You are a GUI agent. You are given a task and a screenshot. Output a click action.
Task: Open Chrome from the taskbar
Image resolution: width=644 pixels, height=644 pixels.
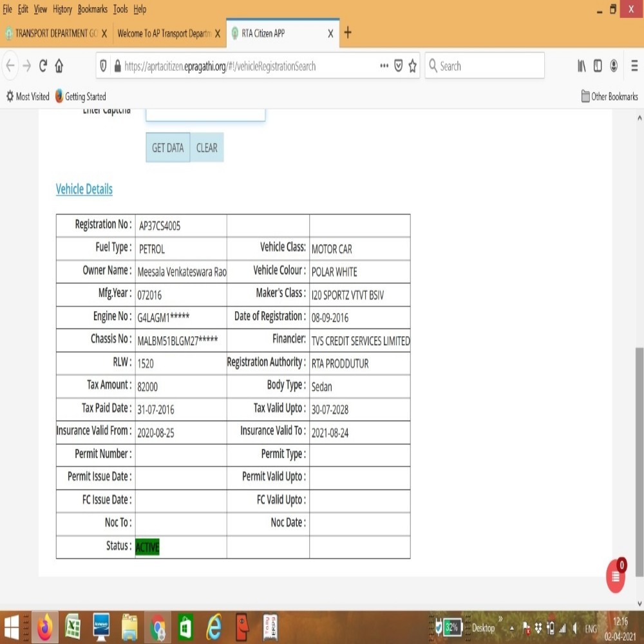coord(158,627)
